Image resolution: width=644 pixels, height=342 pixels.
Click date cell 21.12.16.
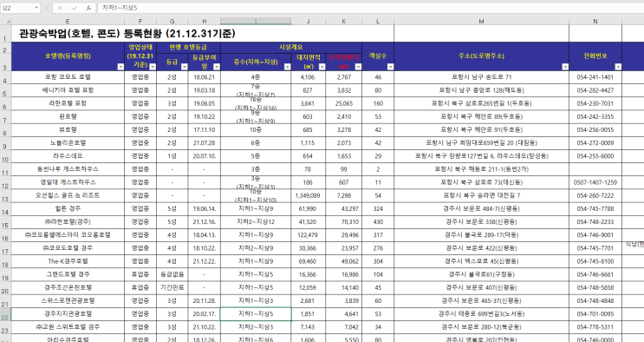pos(205,222)
